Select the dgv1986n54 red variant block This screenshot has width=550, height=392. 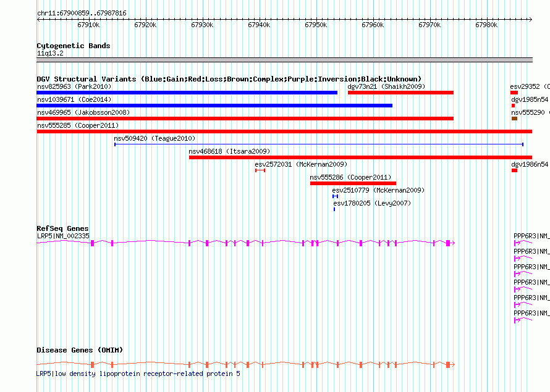click(515, 170)
